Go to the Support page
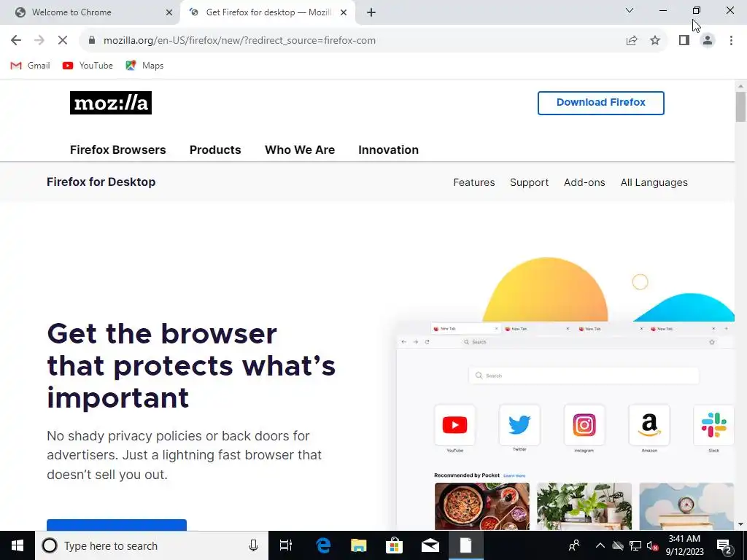This screenshot has height=560, width=747. click(x=530, y=182)
